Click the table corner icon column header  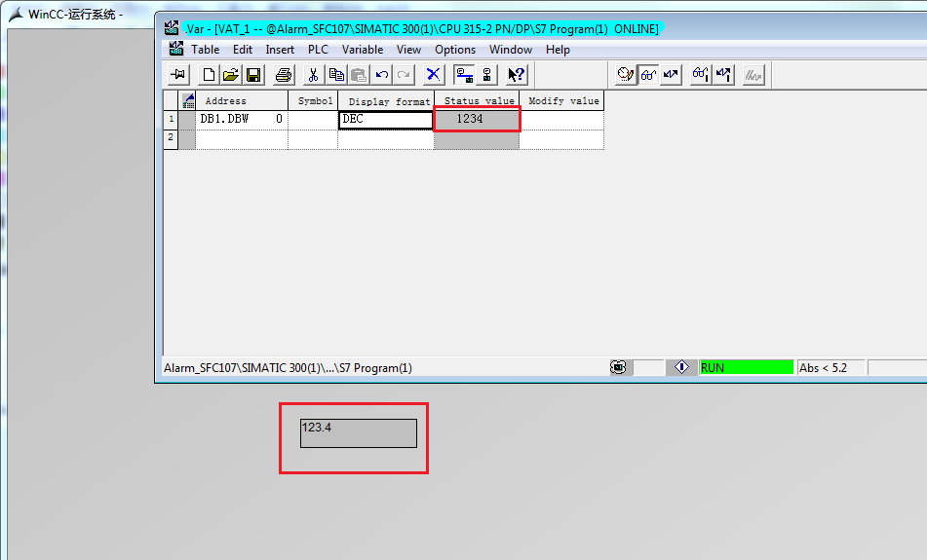coord(187,100)
